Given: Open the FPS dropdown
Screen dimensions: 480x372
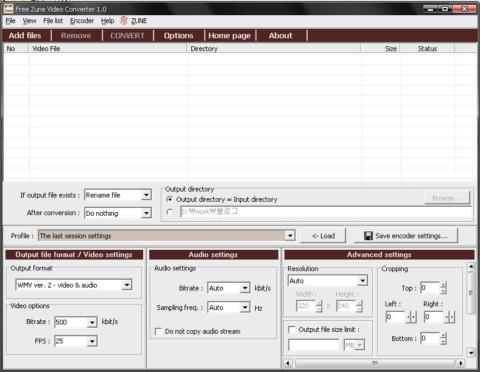Looking at the screenshot, I should pyautogui.click(x=92, y=341).
